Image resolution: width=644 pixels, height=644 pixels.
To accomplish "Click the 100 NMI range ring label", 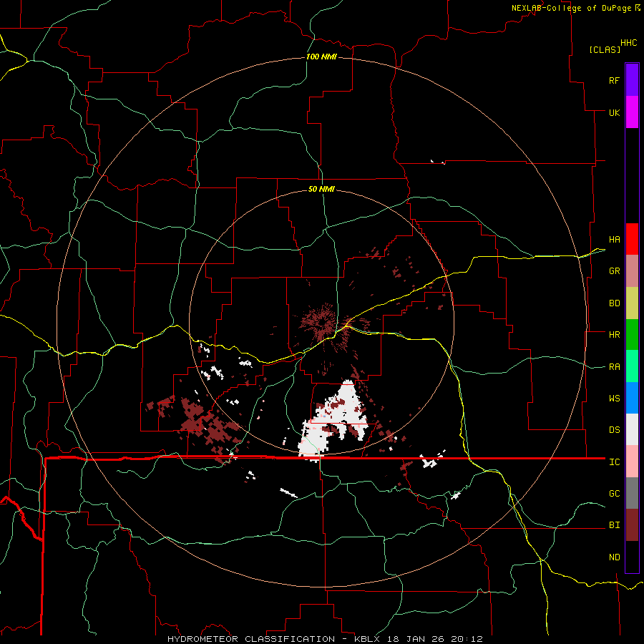I will (x=321, y=57).
